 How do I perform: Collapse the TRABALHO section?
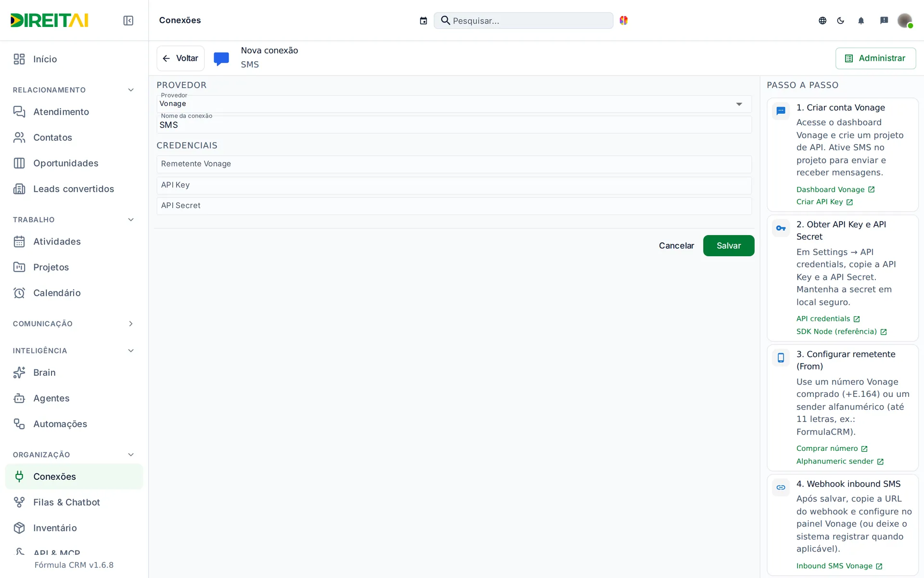[131, 220]
